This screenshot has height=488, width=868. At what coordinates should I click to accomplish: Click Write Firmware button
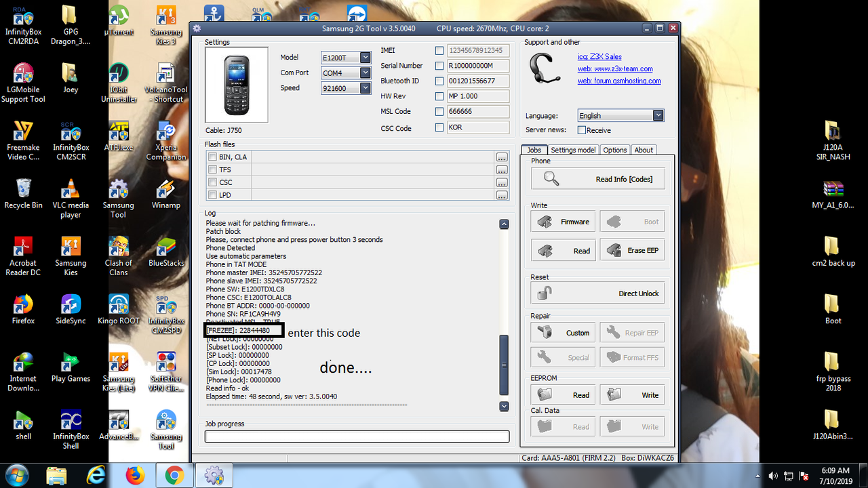[563, 222]
